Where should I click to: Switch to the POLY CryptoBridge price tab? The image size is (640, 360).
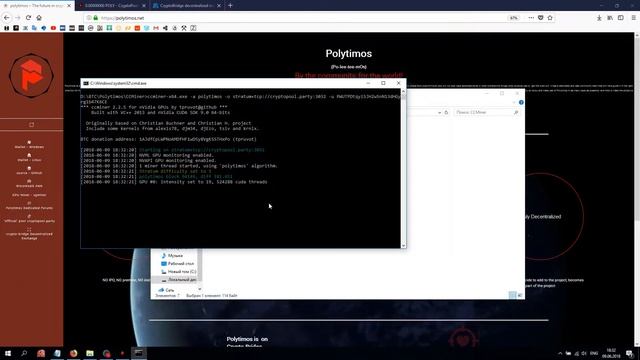click(111, 6)
